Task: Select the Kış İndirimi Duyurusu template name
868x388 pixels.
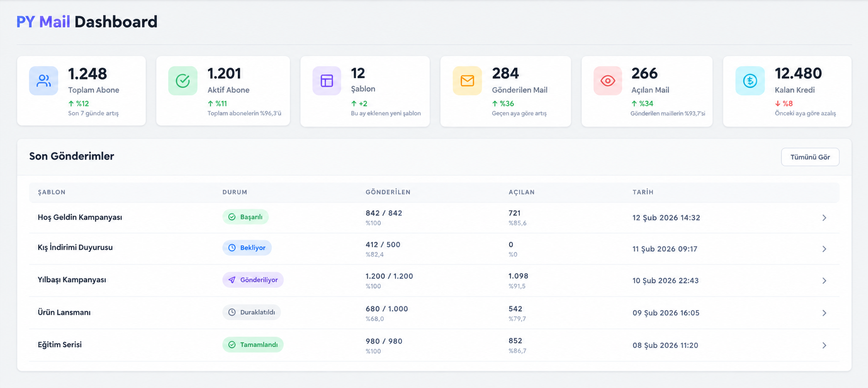Action: tap(75, 247)
